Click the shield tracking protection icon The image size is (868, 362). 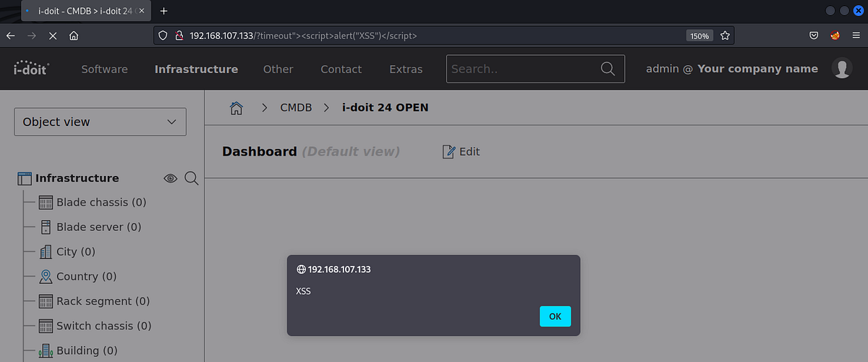[163, 35]
